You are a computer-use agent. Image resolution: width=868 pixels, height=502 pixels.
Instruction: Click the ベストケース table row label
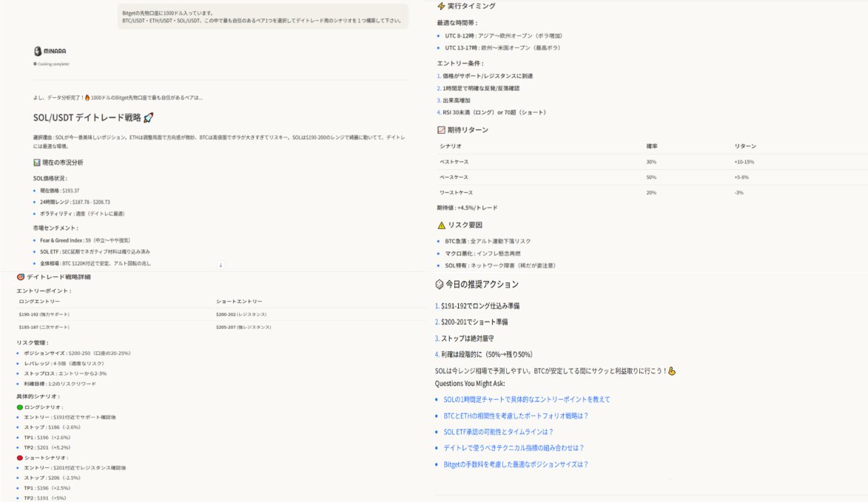click(454, 162)
